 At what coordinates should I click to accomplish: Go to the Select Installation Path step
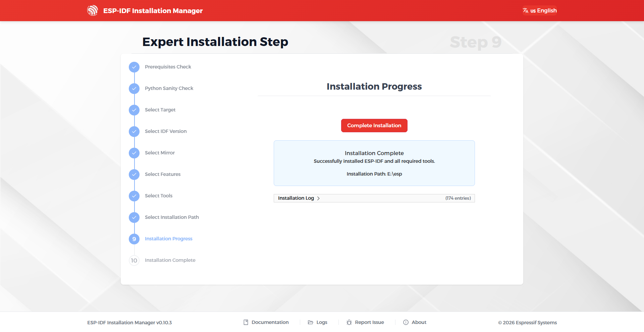pyautogui.click(x=172, y=217)
